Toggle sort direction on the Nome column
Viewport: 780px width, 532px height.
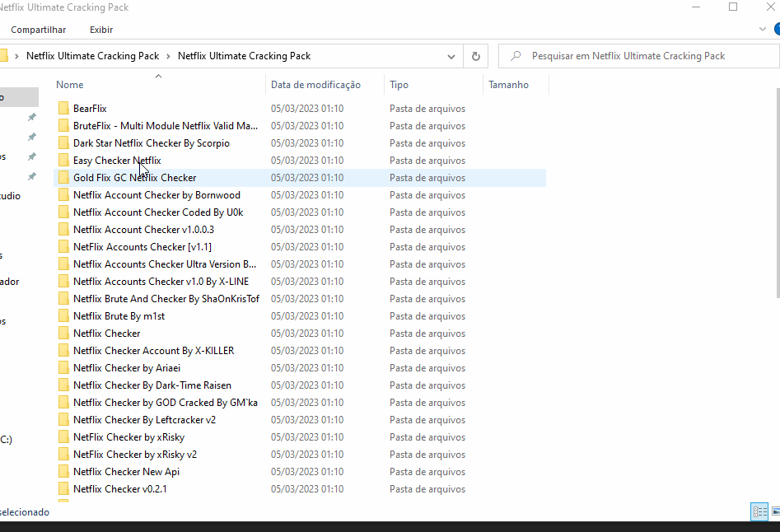(x=70, y=84)
